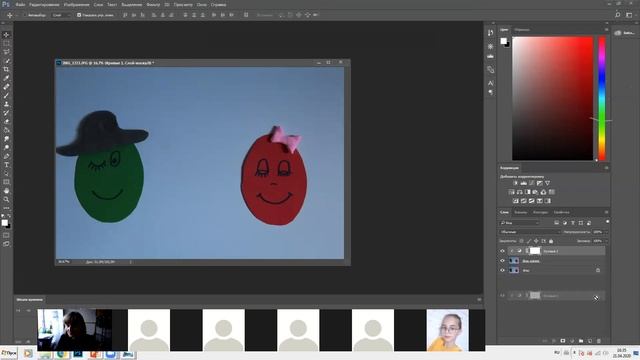Open History panel icon in collapsed dock
Screen dimensions: 640x360
[491, 33]
